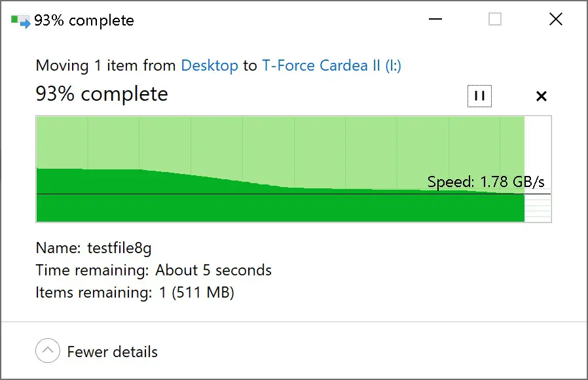Select the Name: testfile8g text
The image size is (588, 380).
pyautogui.click(x=94, y=248)
